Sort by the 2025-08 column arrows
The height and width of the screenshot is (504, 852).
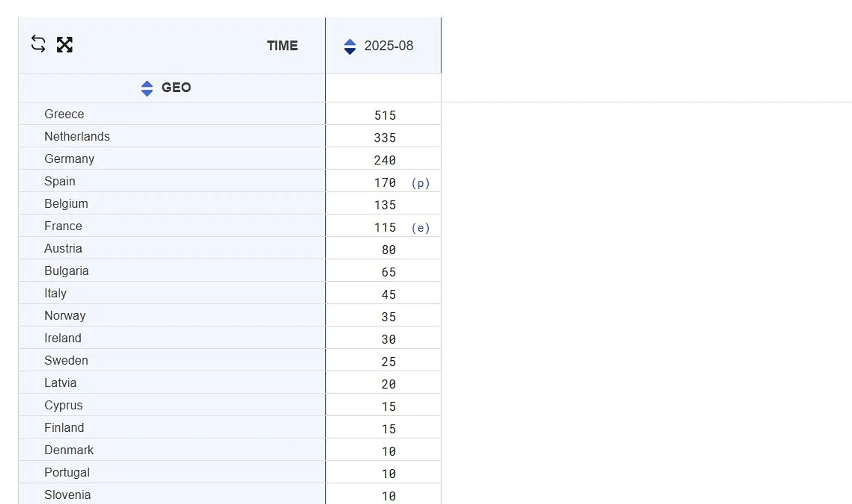pos(350,47)
